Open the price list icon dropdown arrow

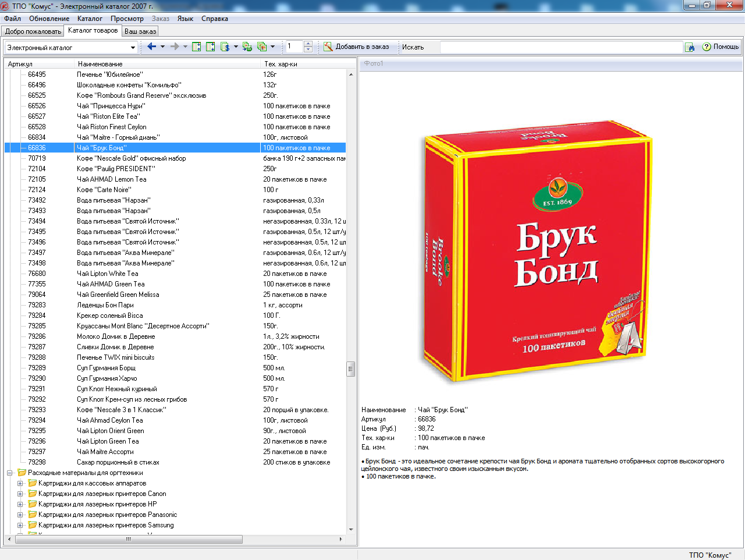pos(236,47)
